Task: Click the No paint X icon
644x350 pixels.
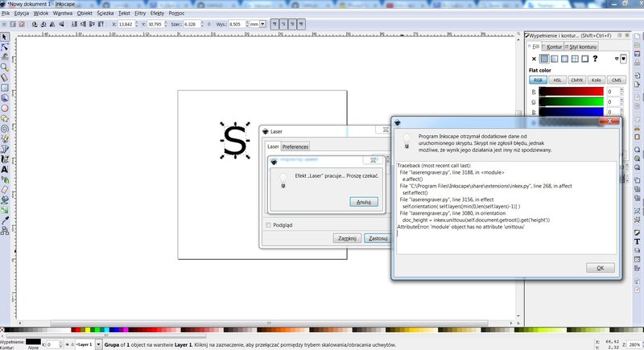Action: [x=534, y=59]
